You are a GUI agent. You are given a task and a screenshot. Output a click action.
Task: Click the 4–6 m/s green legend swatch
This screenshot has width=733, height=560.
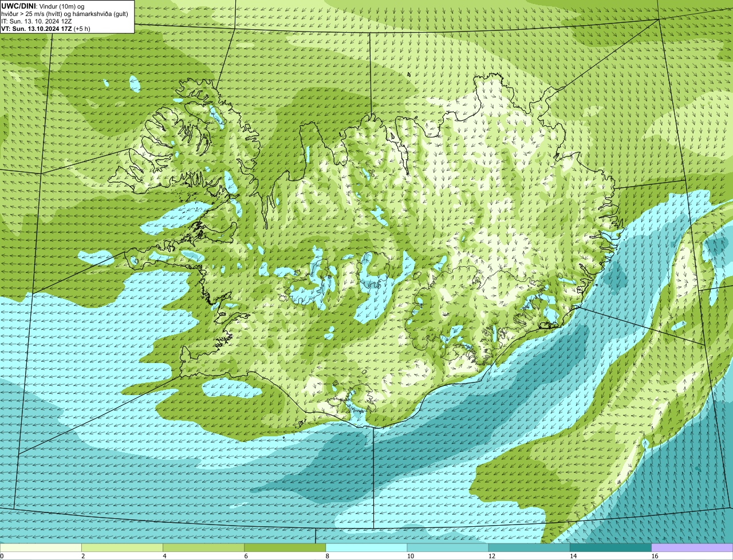pos(203,547)
